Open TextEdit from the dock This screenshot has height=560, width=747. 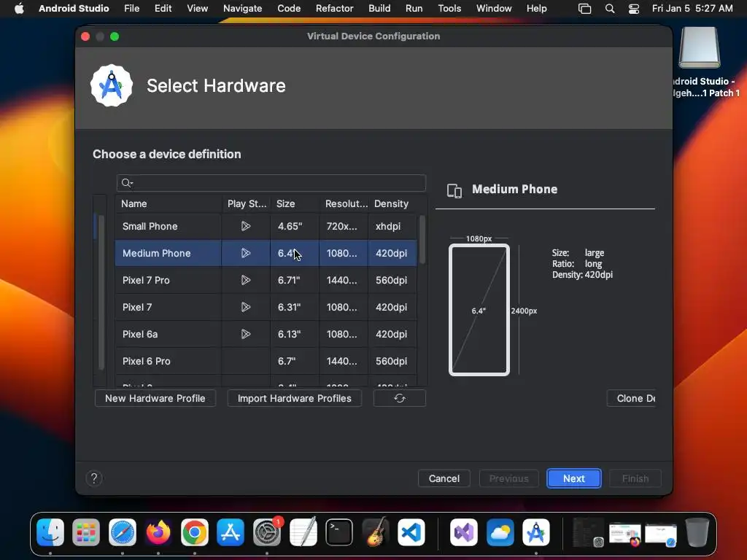click(x=303, y=532)
